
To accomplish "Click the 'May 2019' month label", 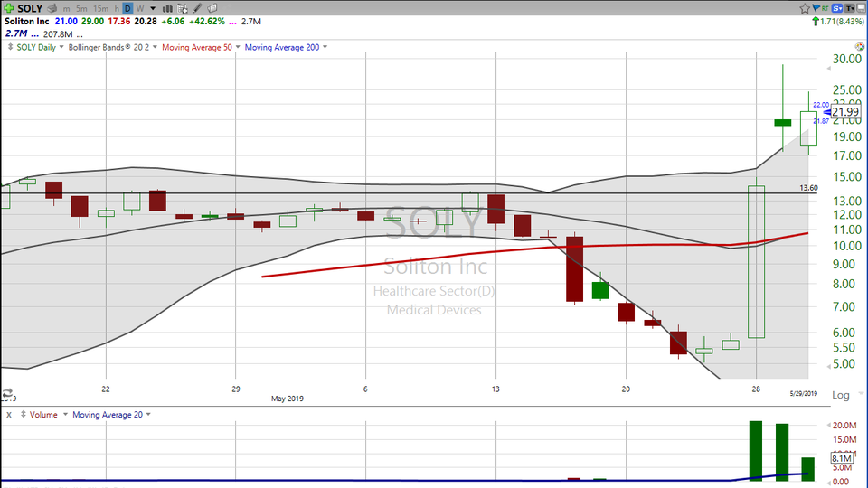I will coord(288,399).
